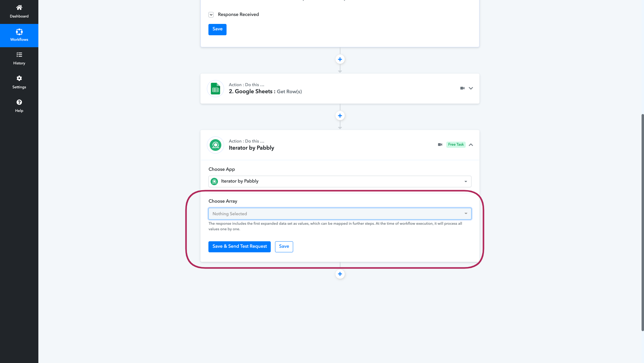Open the Settings gear icon
Viewport: 644px width, 363px height.
click(x=19, y=78)
